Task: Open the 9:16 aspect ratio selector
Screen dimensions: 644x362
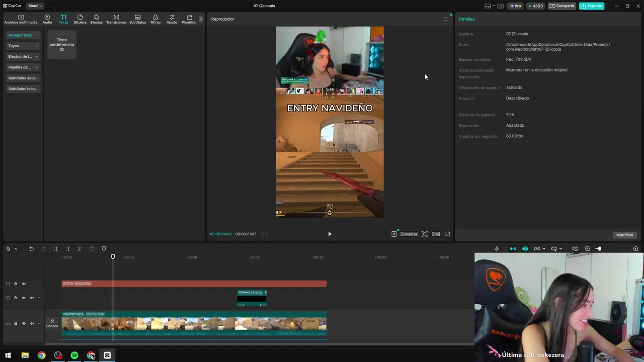Action: tap(436, 234)
